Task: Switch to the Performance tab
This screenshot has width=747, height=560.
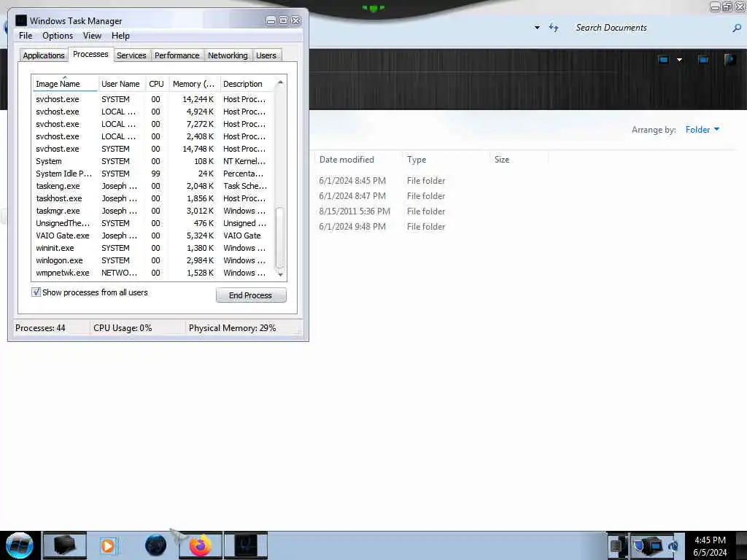Action: 177,55
